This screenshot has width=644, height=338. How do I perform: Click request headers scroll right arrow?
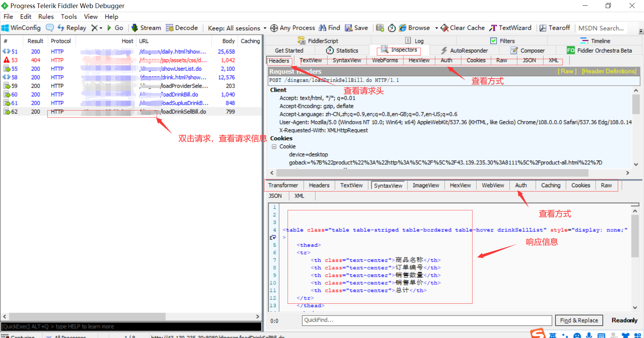(x=628, y=173)
